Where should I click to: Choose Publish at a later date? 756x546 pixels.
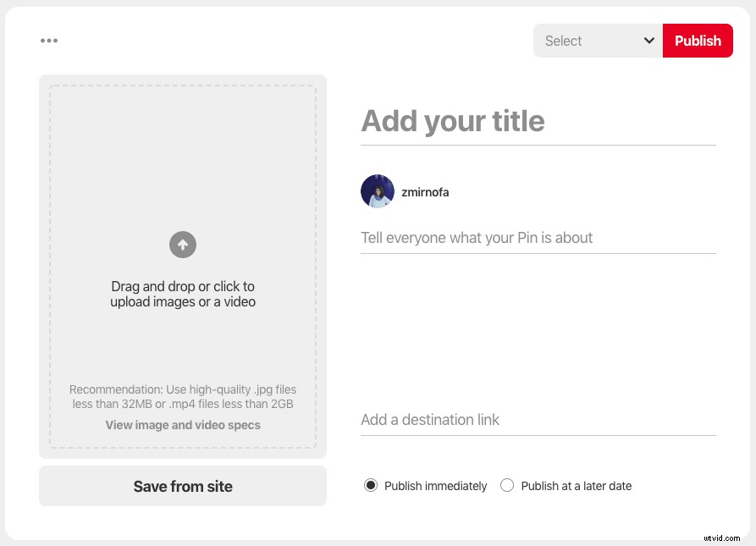[507, 485]
